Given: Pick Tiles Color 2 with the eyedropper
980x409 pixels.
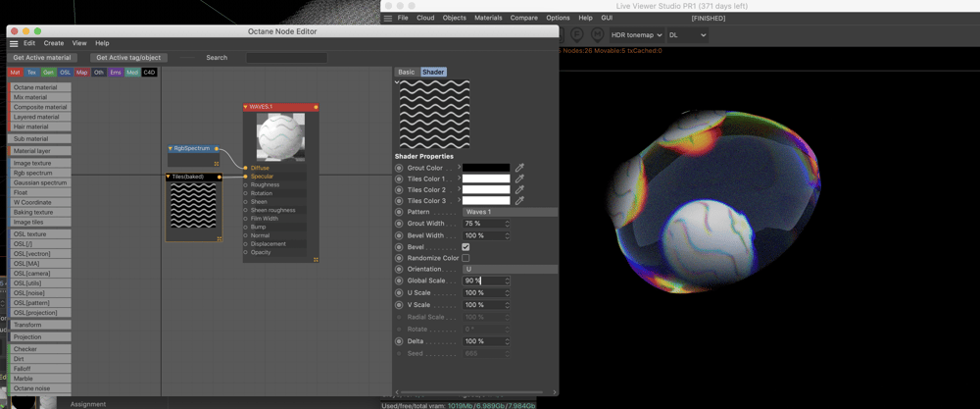Looking at the screenshot, I should click(518, 189).
